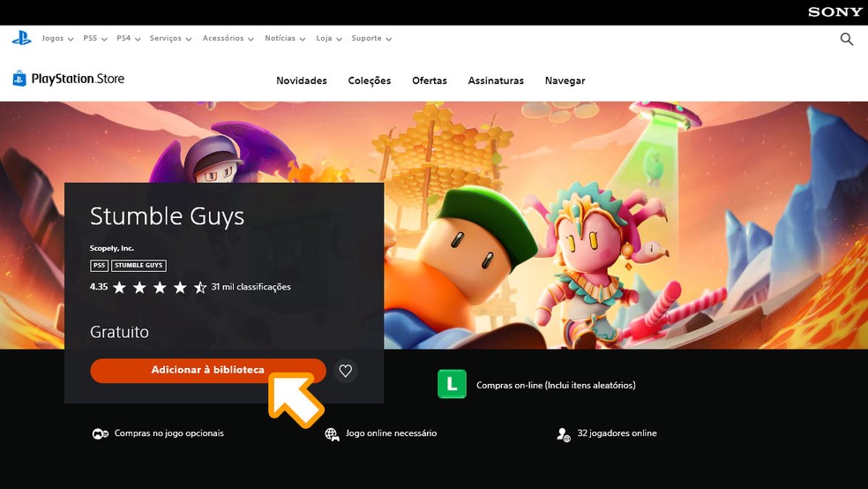Click the PlayStation logo icon
Viewport: 868px width, 489px height.
(21, 38)
